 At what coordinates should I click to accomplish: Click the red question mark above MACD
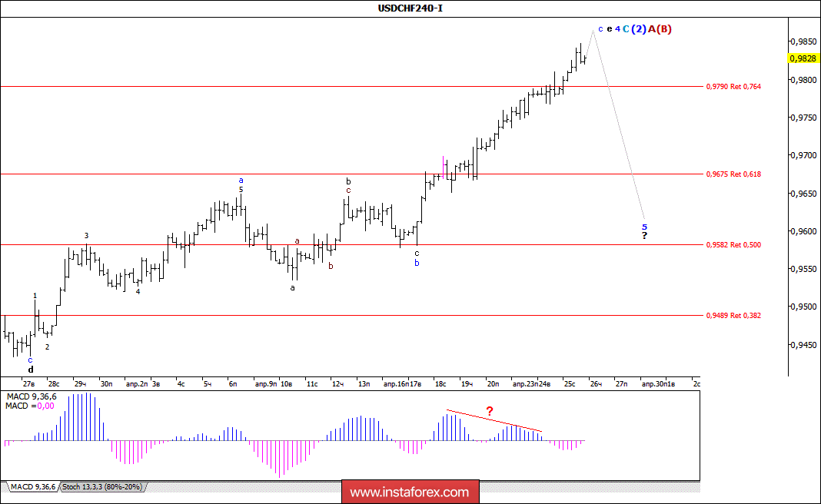pos(490,411)
